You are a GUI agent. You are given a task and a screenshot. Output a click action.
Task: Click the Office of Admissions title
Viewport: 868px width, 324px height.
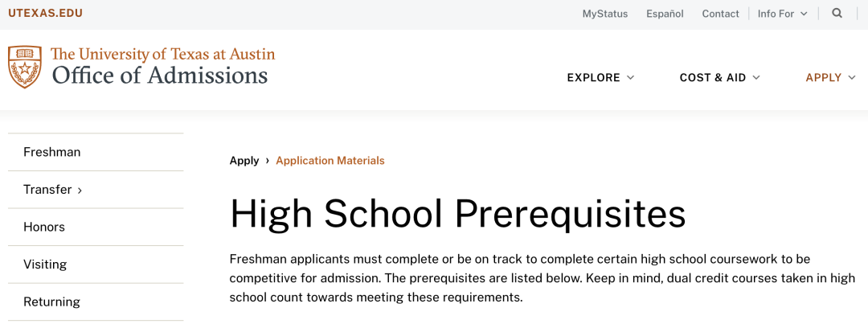(x=160, y=75)
